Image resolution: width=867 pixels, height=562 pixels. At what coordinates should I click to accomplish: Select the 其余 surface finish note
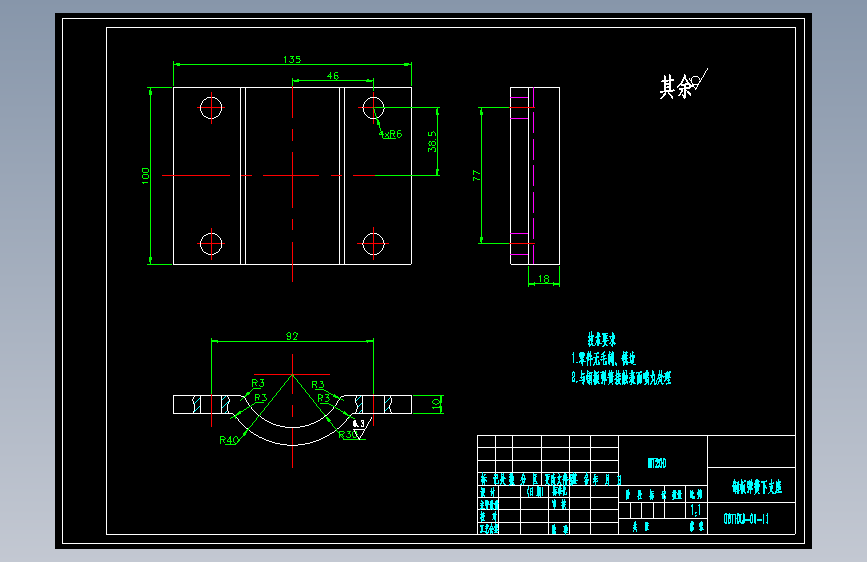tap(683, 85)
